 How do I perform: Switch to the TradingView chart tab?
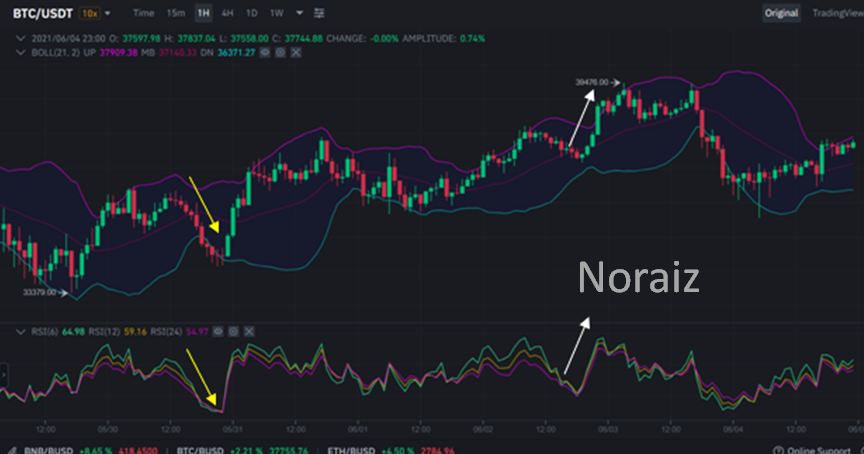(838, 13)
